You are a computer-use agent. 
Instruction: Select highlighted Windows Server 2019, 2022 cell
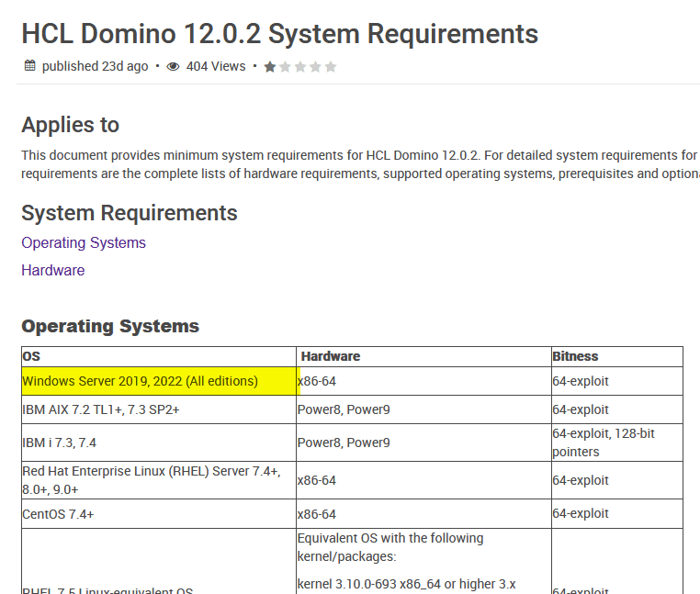159,381
